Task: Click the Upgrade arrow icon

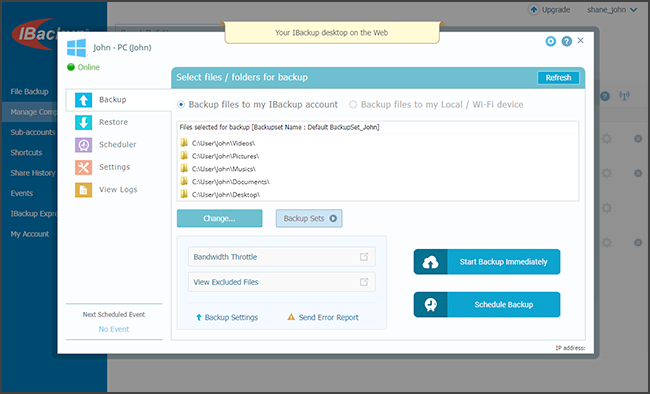Action: pyautogui.click(x=534, y=10)
